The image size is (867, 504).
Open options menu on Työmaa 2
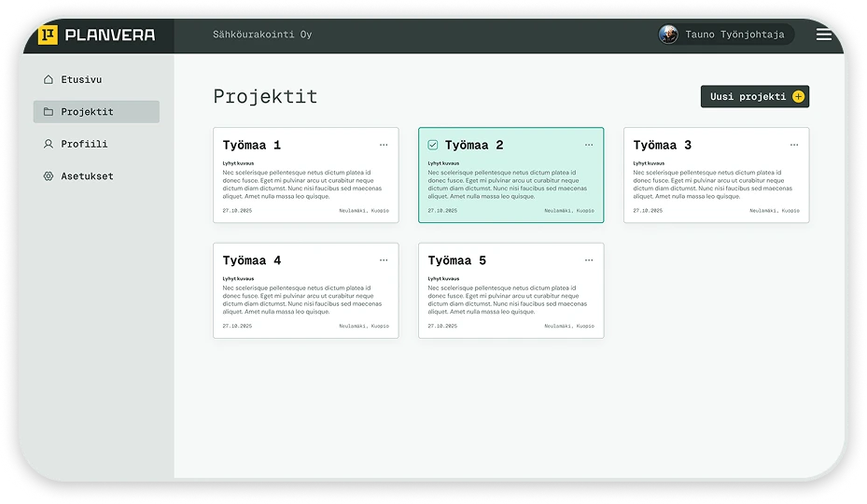pyautogui.click(x=589, y=145)
